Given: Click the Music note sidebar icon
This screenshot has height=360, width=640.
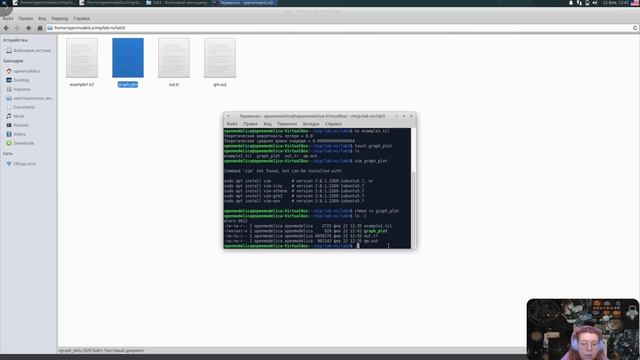Looking at the screenshot, I should [x=9, y=116].
